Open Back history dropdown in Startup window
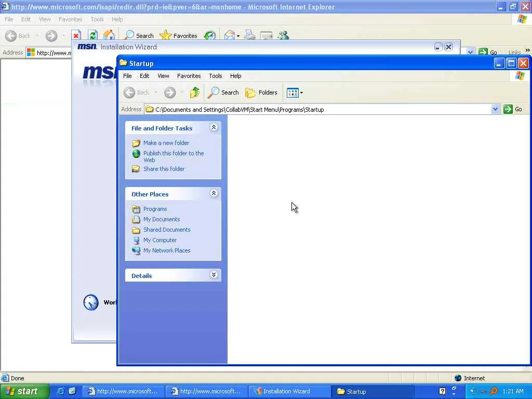Screen dimensions: 532x399 coord(156,92)
